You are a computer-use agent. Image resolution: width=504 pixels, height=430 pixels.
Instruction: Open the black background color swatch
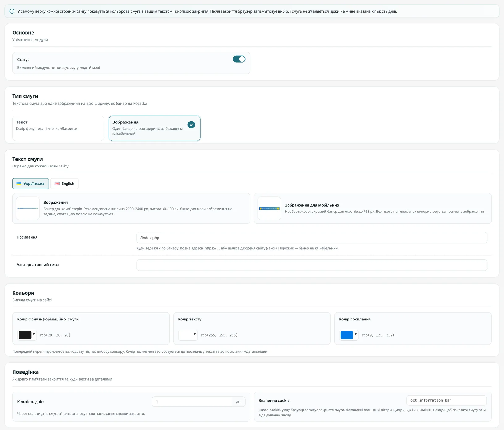[x=25, y=335]
